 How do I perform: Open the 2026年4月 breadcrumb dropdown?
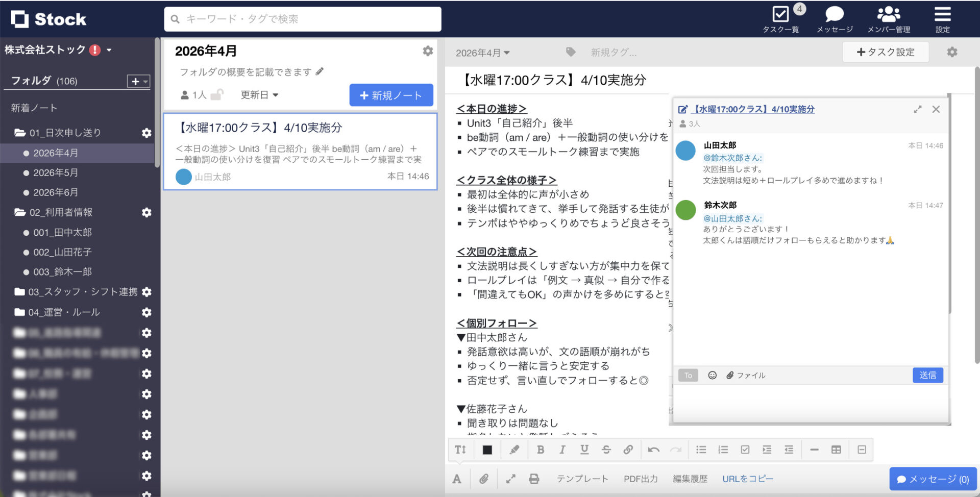481,52
